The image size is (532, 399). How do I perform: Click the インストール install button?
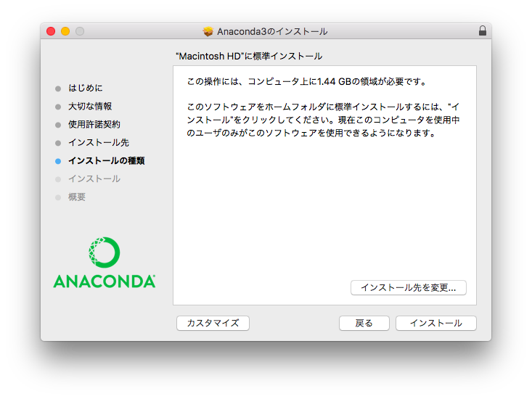point(436,323)
